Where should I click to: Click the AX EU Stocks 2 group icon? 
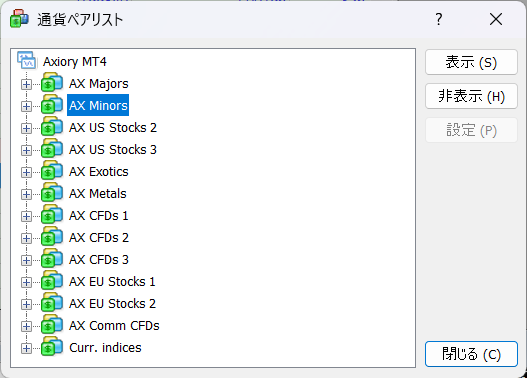coord(52,303)
